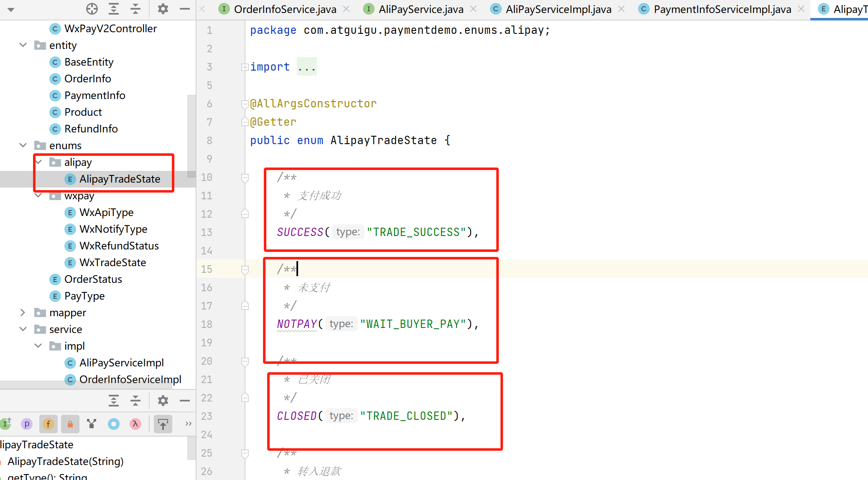
Task: Toggle Show Lambdas filter icon
Action: pyautogui.click(x=135, y=424)
